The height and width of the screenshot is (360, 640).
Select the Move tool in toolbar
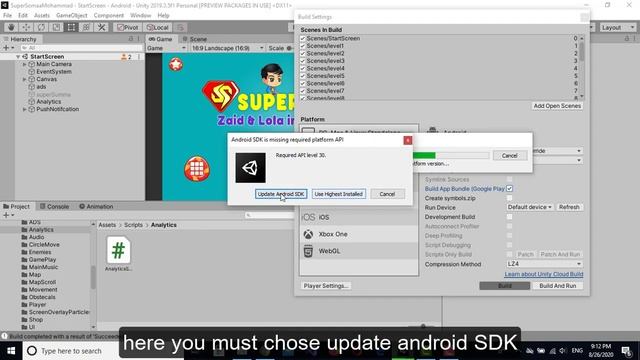point(26,27)
